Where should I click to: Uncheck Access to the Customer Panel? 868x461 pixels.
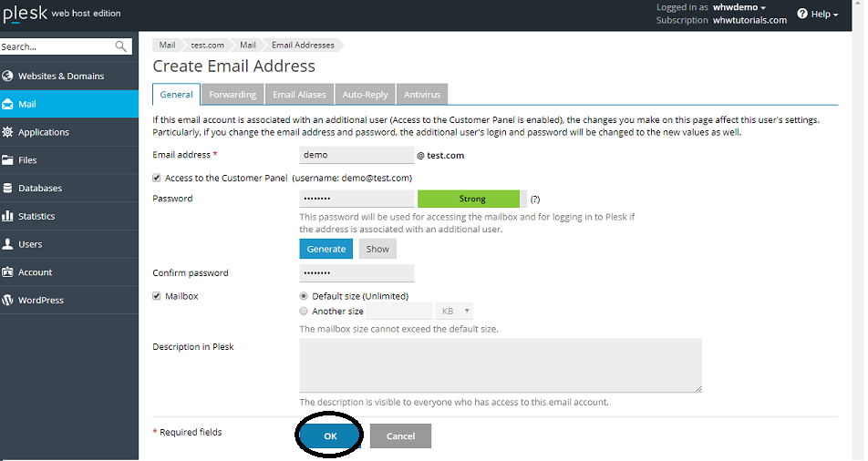pyautogui.click(x=157, y=179)
